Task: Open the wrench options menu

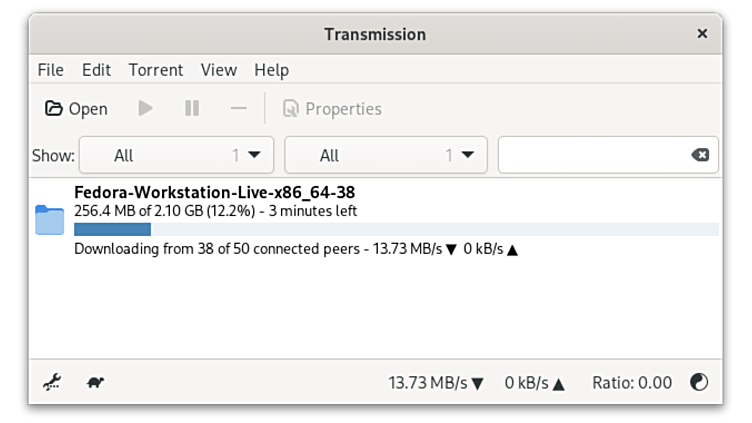Action: [x=52, y=382]
